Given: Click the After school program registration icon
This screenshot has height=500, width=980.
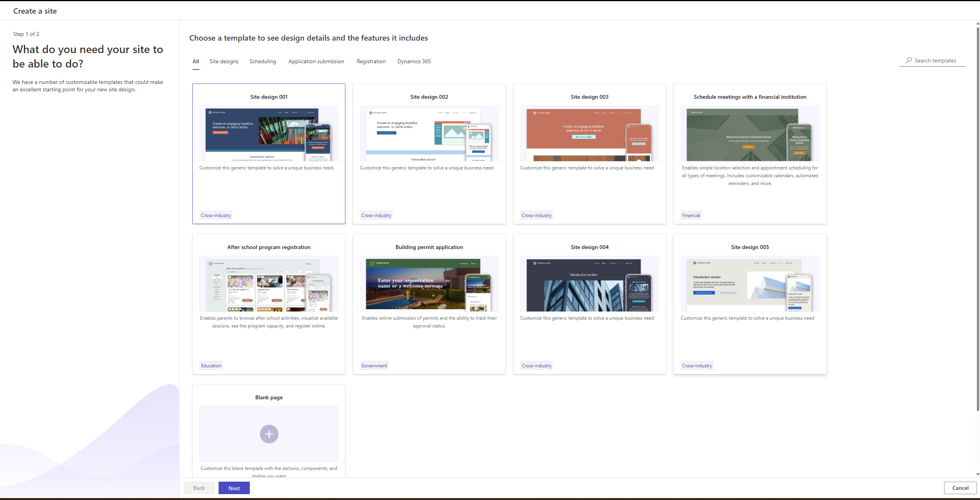Looking at the screenshot, I should coord(269,285).
